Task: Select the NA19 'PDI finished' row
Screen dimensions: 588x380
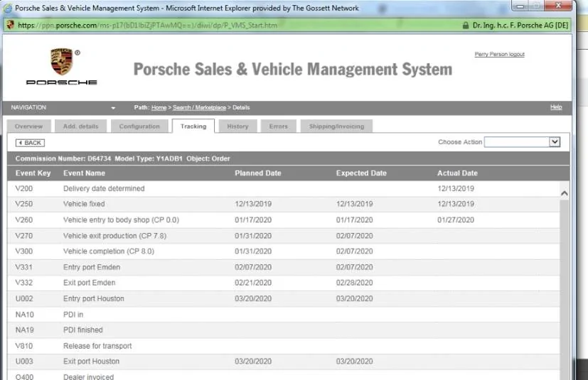Action: [x=283, y=330]
